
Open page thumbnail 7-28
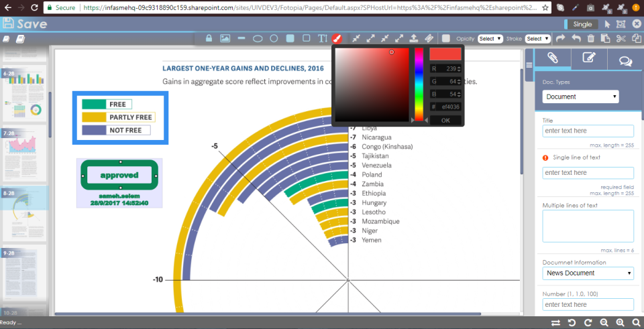coord(25,153)
